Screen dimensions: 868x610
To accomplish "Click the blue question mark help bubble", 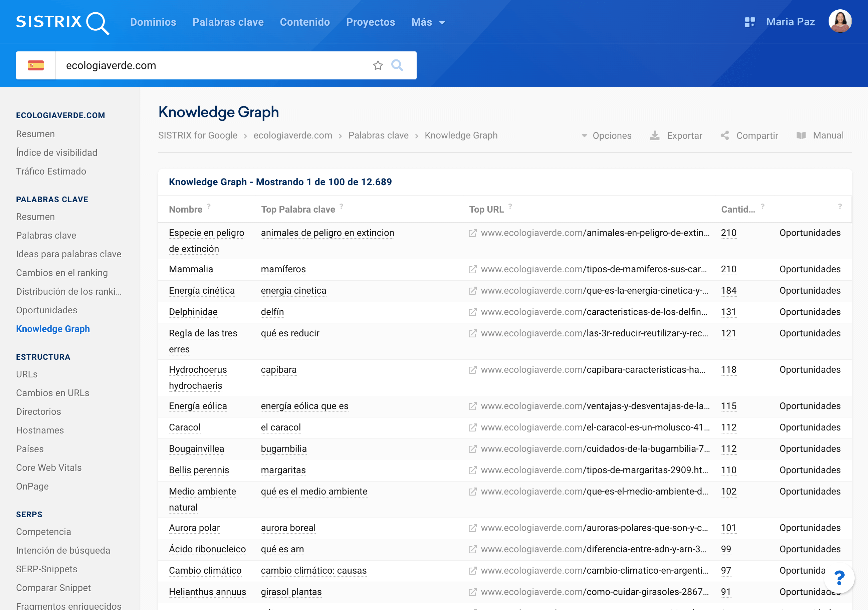I will coord(840,578).
